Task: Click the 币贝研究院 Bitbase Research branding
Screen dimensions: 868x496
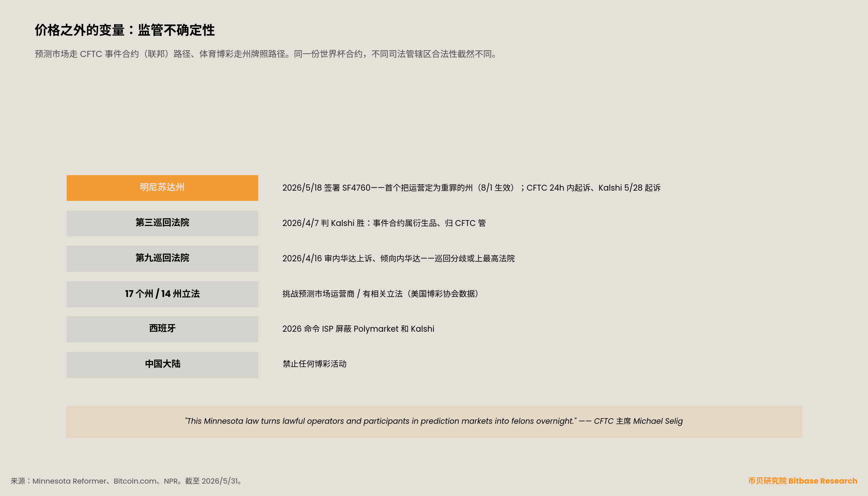Action: [803, 481]
